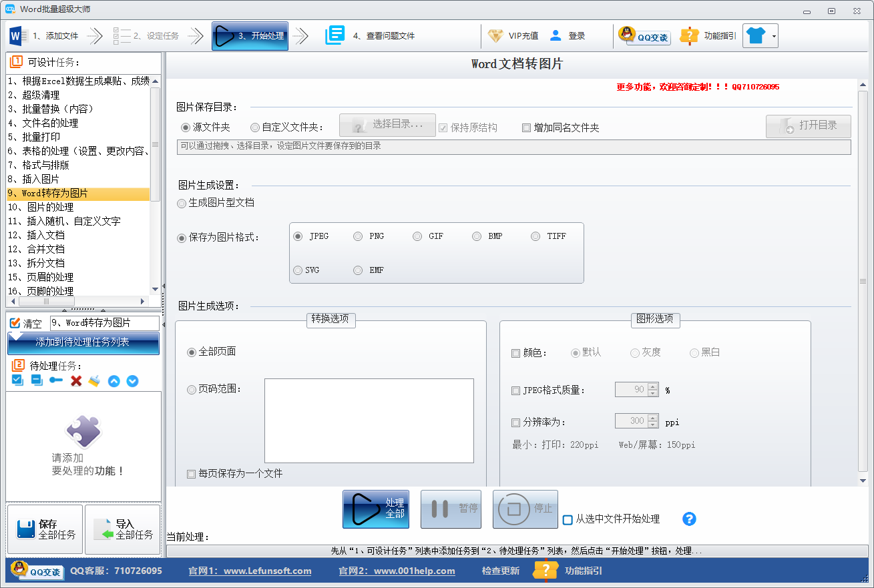The width and height of the screenshot is (874, 588).
Task: Select task 批量打印
Action: (x=78, y=137)
